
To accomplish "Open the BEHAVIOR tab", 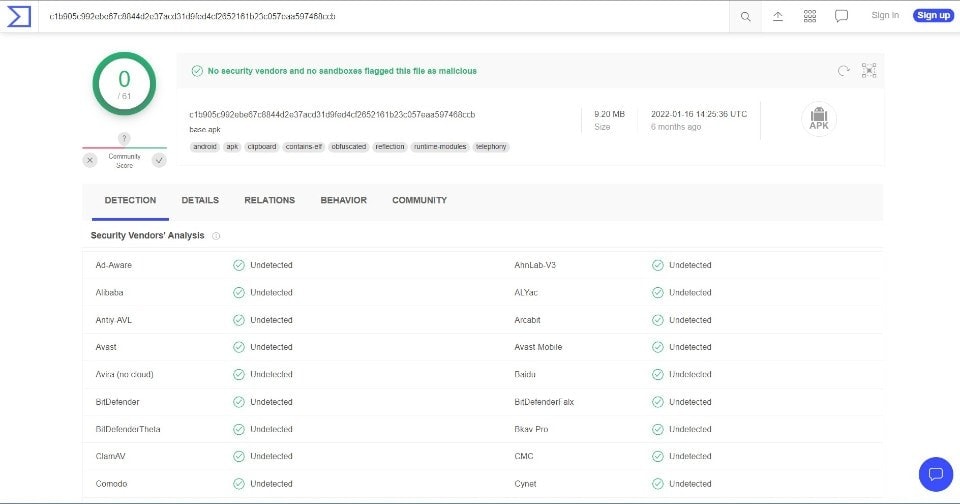I will [x=343, y=200].
